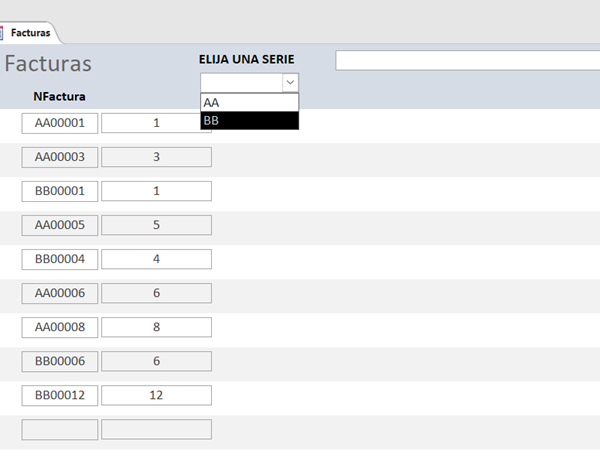
Task: Click the AA00005 invoice field
Action: pyautogui.click(x=60, y=225)
